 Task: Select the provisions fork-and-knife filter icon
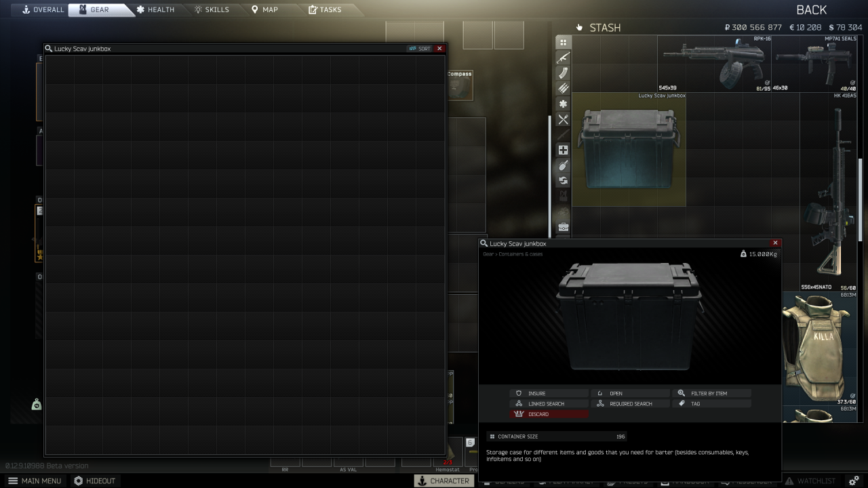point(563,119)
